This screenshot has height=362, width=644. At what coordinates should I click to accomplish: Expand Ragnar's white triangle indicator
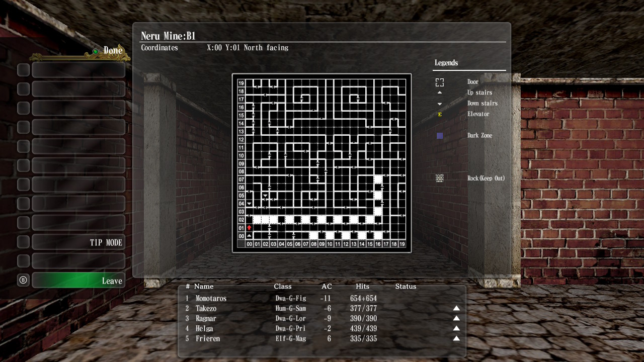(456, 318)
